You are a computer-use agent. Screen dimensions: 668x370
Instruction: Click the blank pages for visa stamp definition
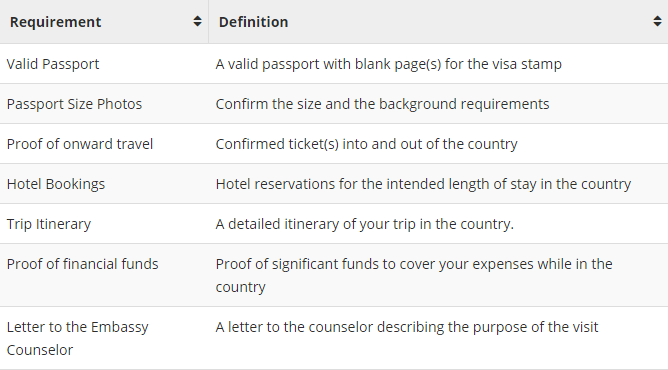(389, 64)
